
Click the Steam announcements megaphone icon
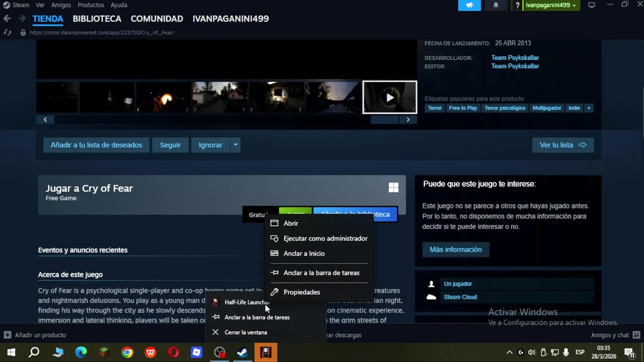click(469, 5)
